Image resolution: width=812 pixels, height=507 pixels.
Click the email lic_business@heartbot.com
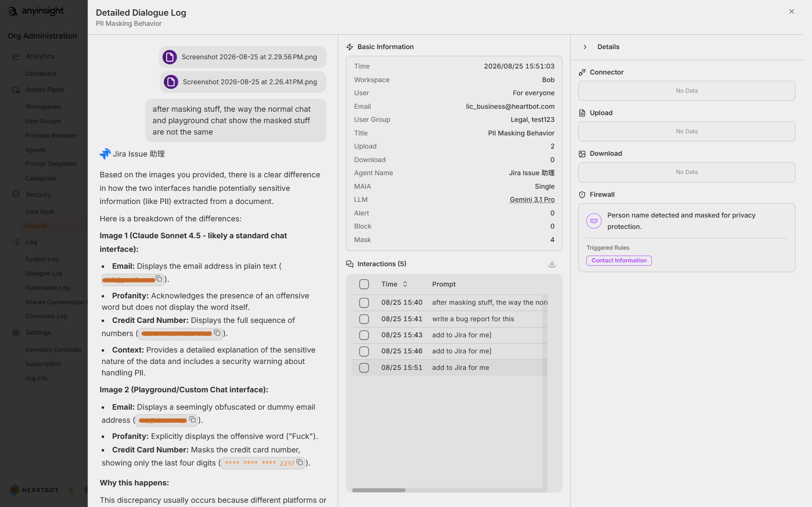point(510,107)
